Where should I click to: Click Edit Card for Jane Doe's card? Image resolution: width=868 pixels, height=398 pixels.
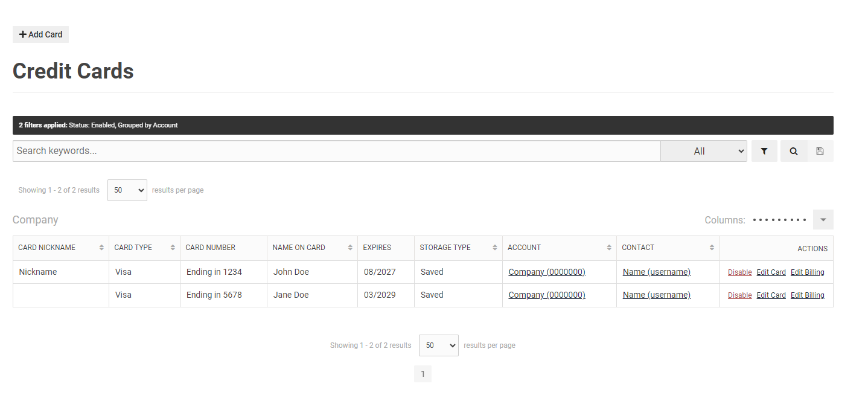(771, 295)
